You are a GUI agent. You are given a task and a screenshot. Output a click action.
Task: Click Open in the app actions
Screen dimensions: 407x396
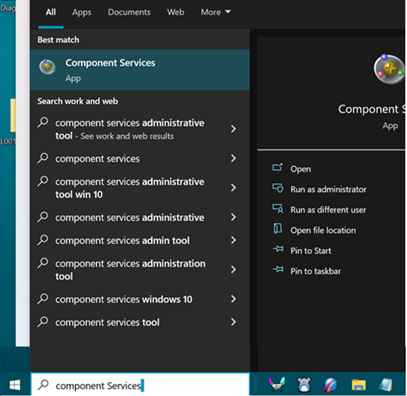tap(300, 169)
